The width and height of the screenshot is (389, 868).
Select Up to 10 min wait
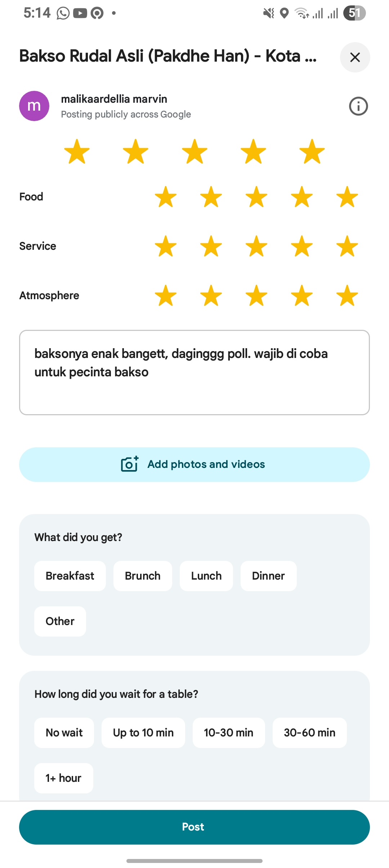click(x=143, y=732)
